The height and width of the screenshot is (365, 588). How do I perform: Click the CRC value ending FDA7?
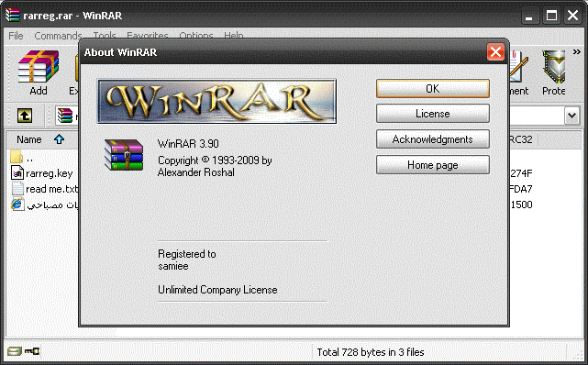520,189
